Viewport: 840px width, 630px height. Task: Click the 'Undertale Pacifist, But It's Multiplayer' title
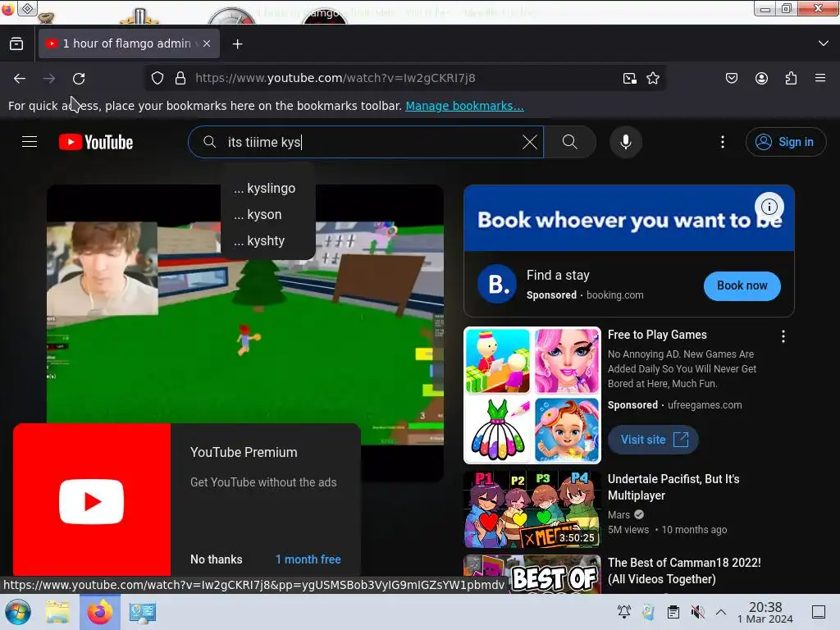point(673,487)
